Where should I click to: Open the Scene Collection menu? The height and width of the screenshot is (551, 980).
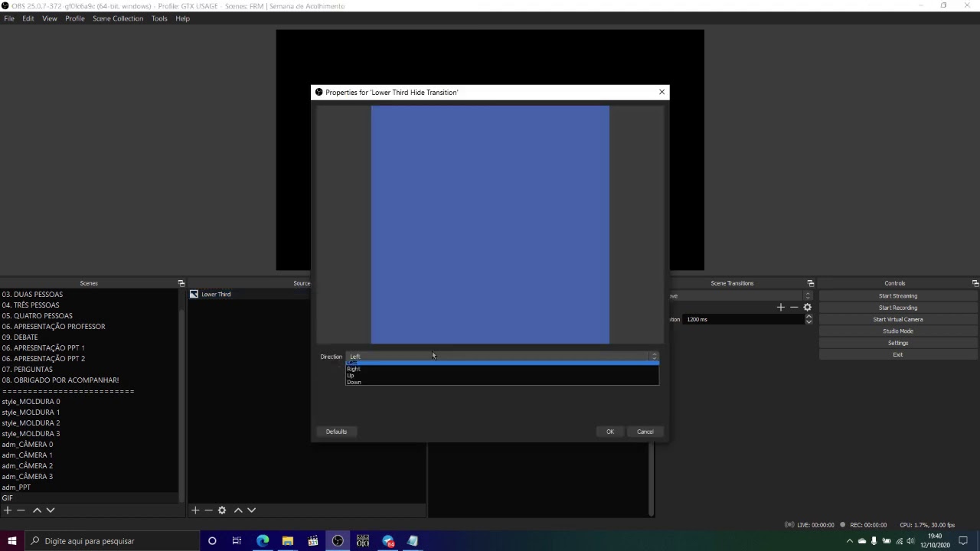pyautogui.click(x=118, y=18)
